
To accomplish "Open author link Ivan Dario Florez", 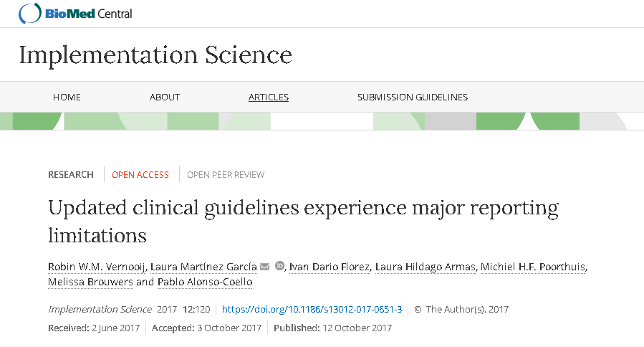I will pos(330,267).
